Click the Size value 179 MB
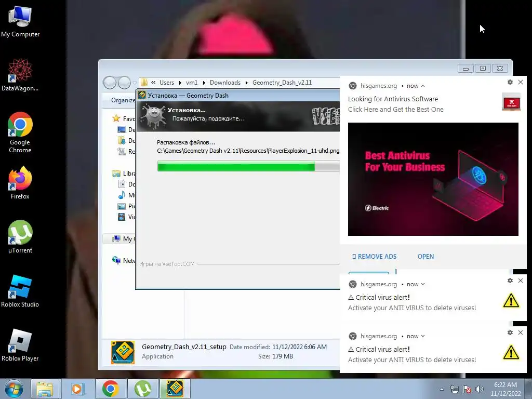Image resolution: width=532 pixels, height=399 pixels. coord(282,356)
